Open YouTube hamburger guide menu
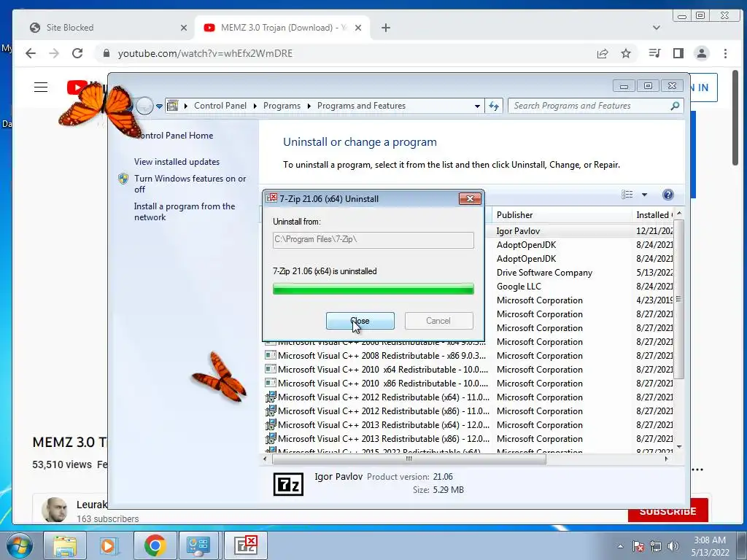The image size is (747, 560). (41, 87)
